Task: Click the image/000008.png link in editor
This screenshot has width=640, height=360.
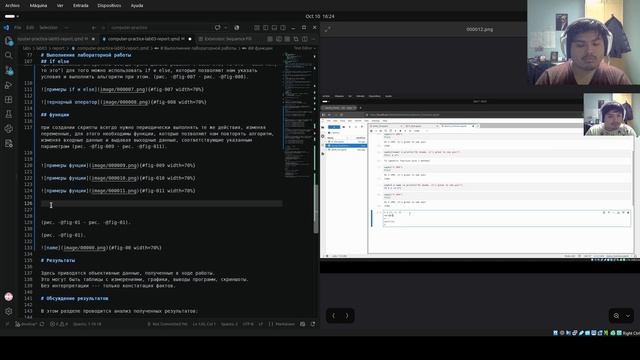Action: coord(126,102)
